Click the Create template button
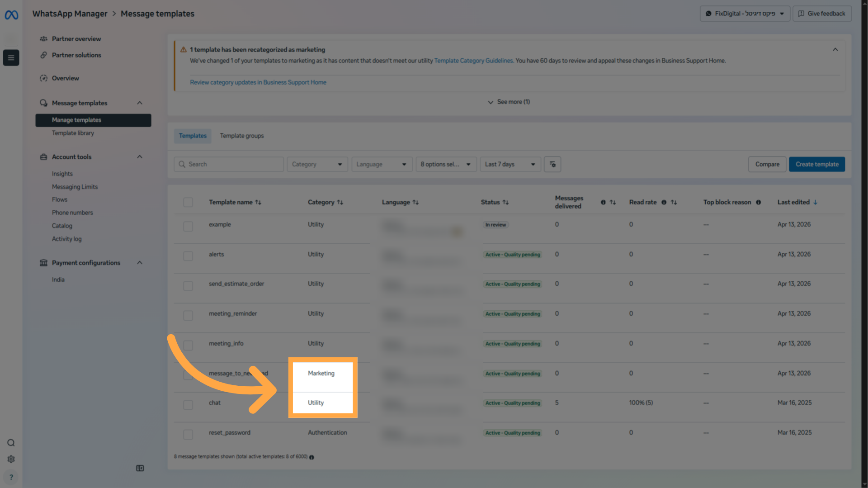 817,164
